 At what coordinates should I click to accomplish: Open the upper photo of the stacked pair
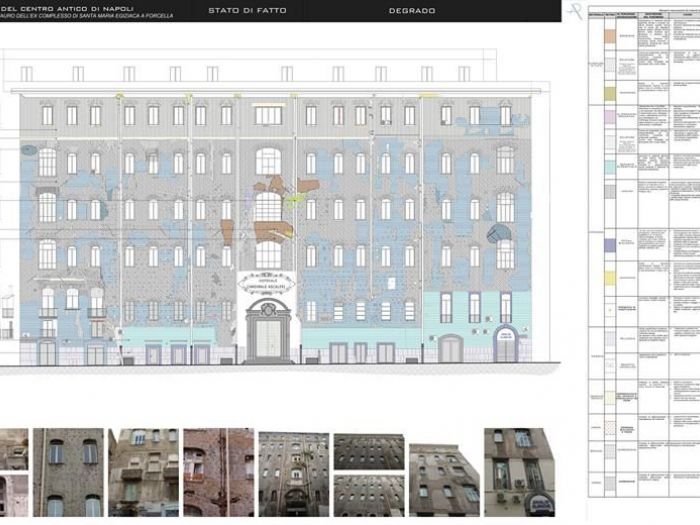click(x=369, y=450)
